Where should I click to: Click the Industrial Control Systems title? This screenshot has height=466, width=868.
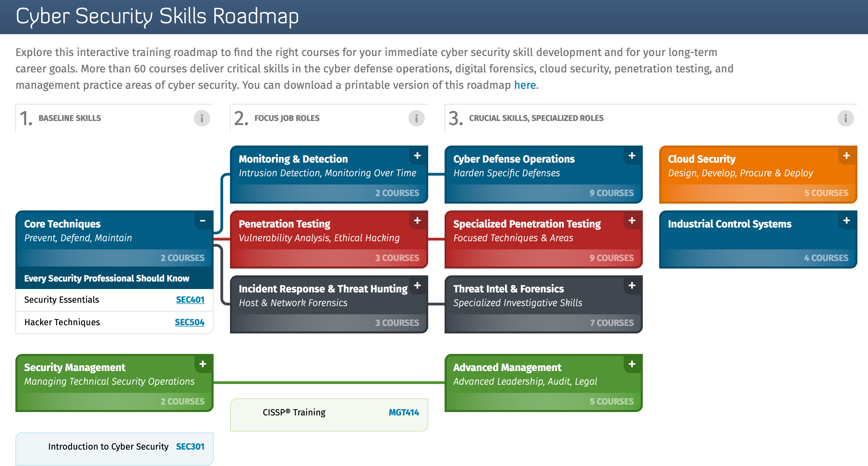(730, 224)
